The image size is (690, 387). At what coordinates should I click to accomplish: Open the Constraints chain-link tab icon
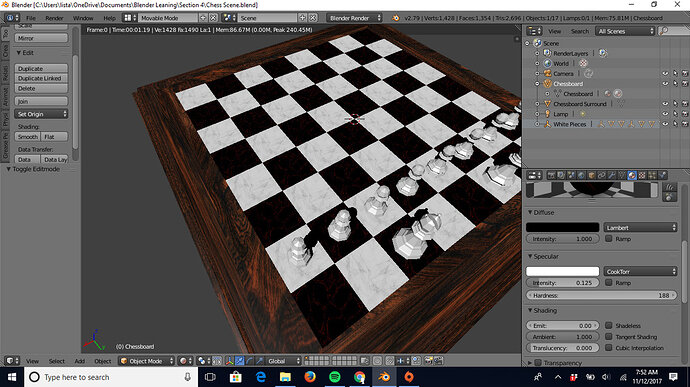click(x=602, y=175)
